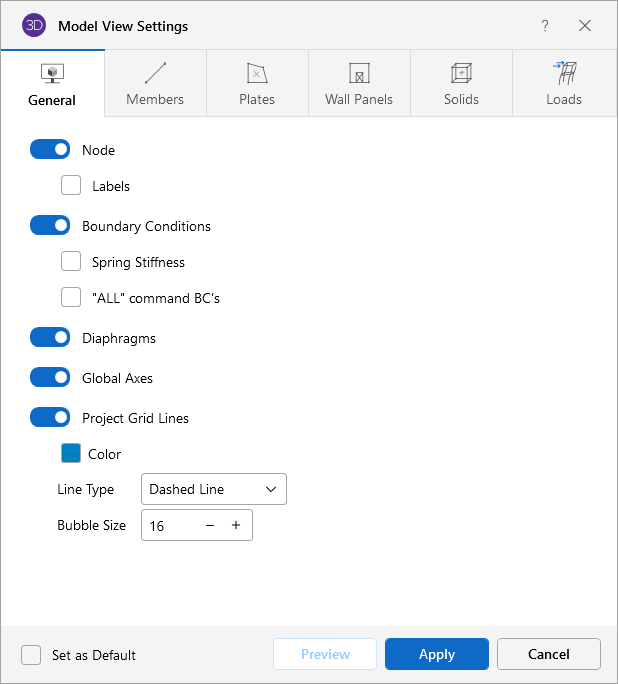Tick the Set as Default checkbox
Screen dimensions: 618x684
click(x=31, y=655)
